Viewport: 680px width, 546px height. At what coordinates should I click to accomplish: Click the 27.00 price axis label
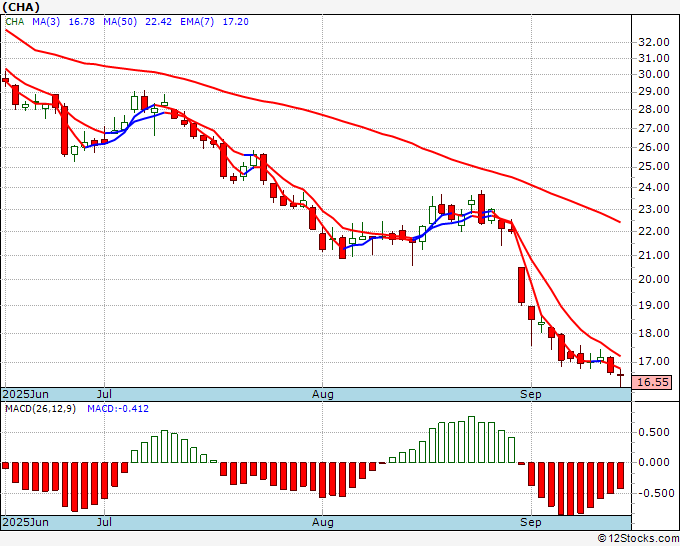click(x=654, y=128)
